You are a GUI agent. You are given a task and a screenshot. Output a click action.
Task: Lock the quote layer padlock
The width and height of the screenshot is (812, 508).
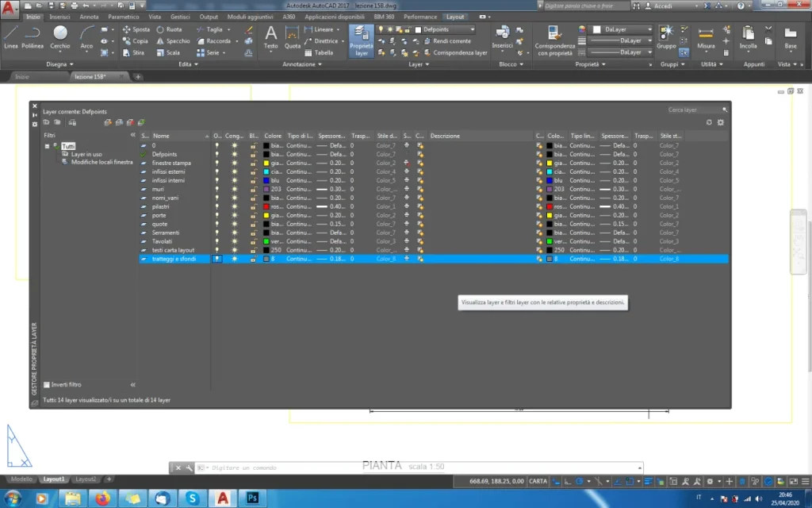(x=253, y=224)
